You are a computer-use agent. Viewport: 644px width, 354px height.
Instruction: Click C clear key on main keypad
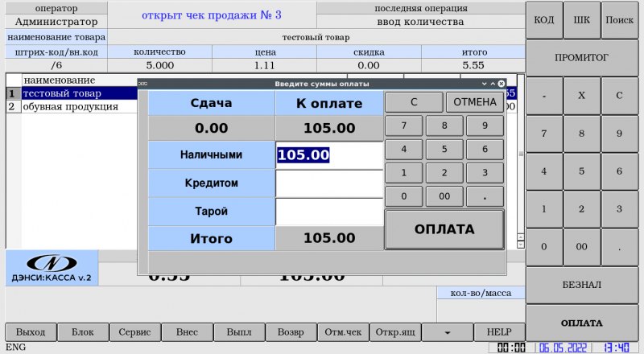pyautogui.click(x=619, y=96)
